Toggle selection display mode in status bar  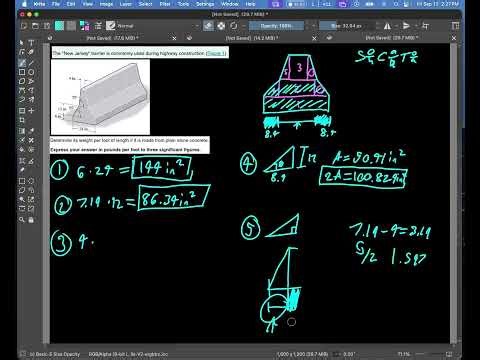click(23, 354)
